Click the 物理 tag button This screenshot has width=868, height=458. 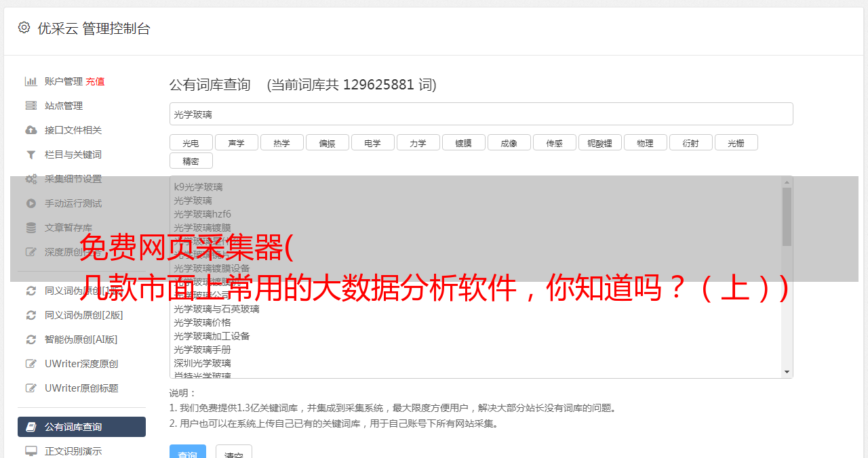click(x=646, y=142)
